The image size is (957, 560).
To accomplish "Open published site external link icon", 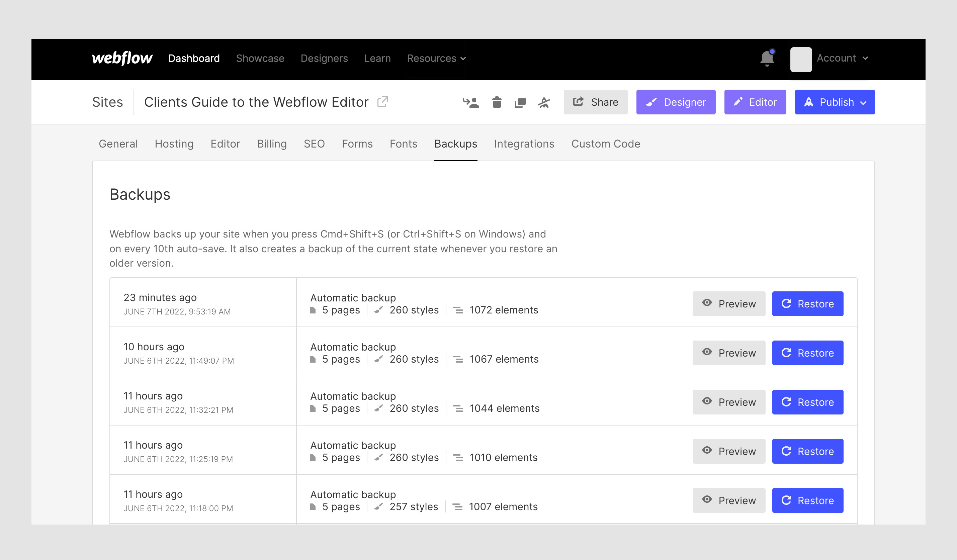I will [x=382, y=102].
